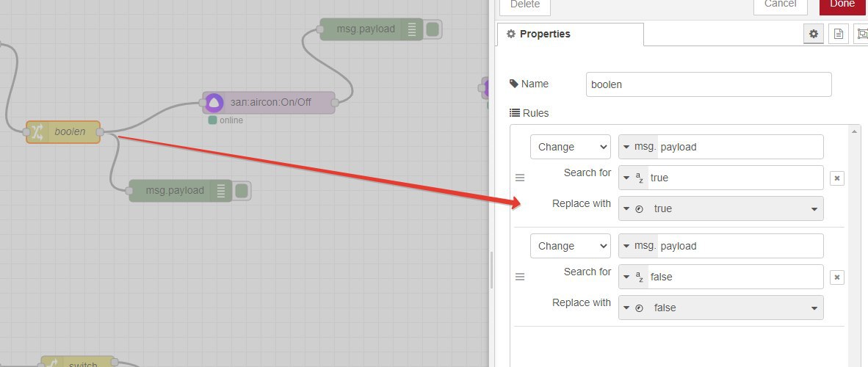The height and width of the screenshot is (367, 868).
Task: Open msg. type selector in second rule
Action: pyautogui.click(x=639, y=246)
